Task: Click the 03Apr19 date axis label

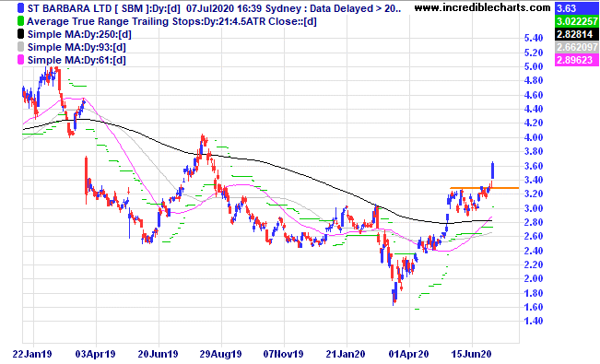Action: click(95, 354)
